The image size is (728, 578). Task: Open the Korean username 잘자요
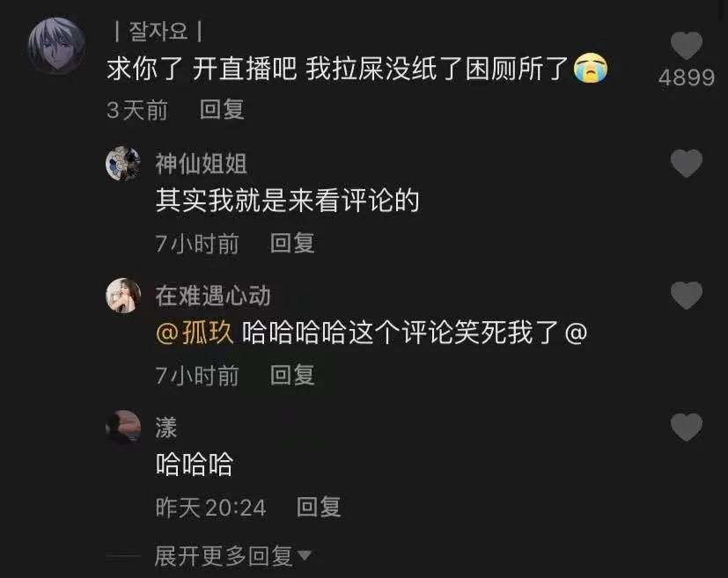(x=158, y=32)
